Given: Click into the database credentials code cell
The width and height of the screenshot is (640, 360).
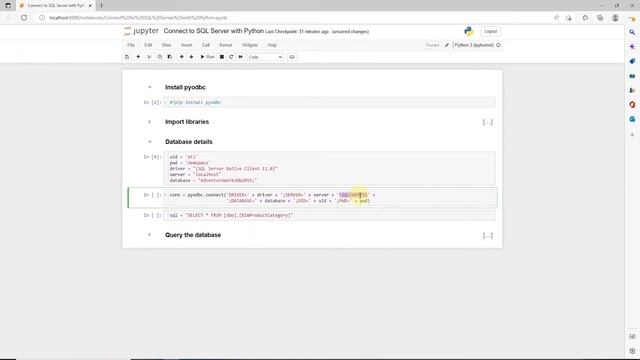Looking at the screenshot, I should coord(329,169).
